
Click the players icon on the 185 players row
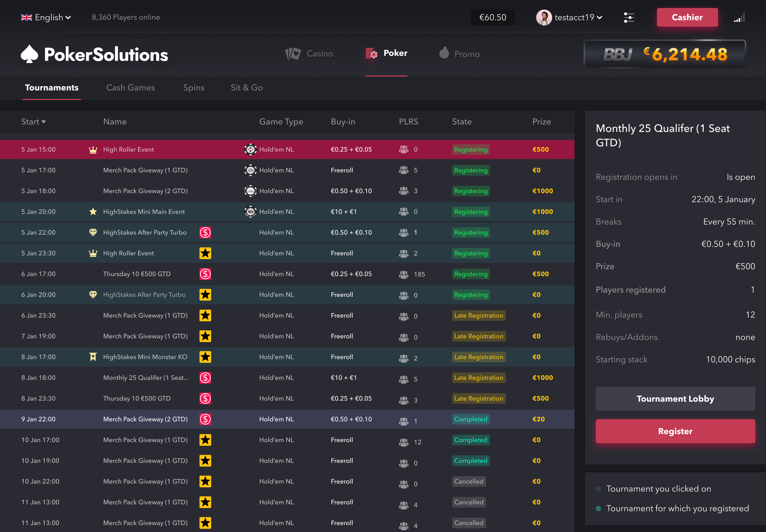tap(404, 274)
